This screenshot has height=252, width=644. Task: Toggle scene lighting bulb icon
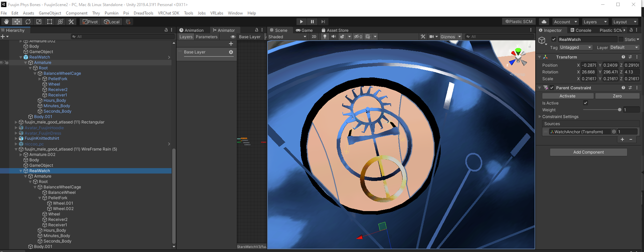pos(325,37)
